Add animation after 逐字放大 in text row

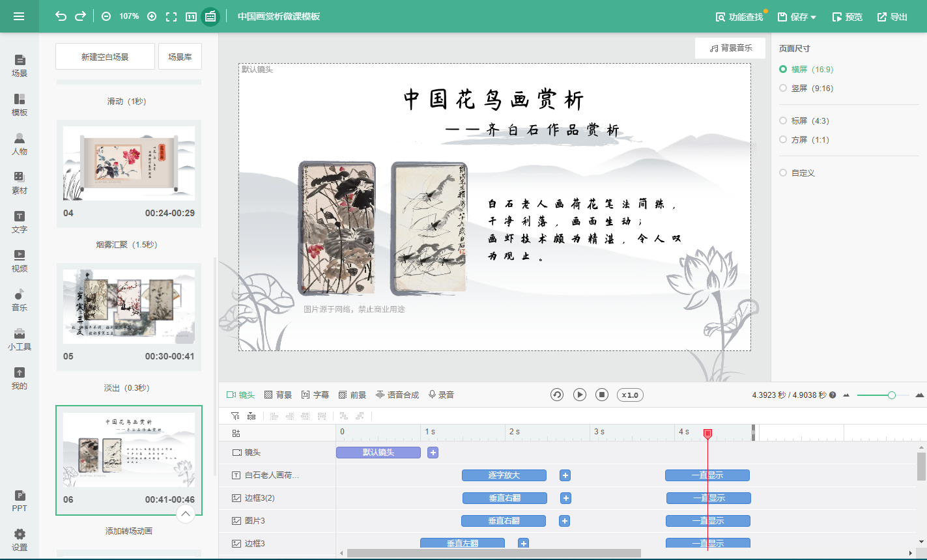tap(565, 475)
